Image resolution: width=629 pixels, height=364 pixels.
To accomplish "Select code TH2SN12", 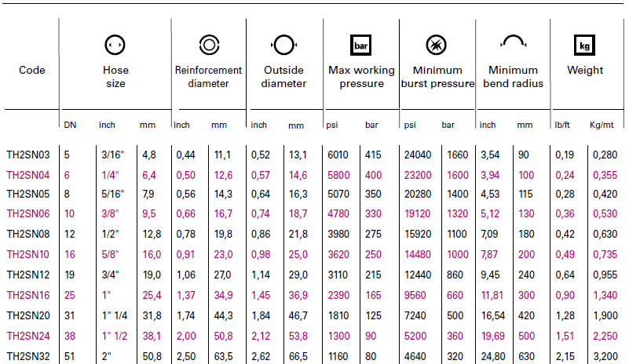I will click(x=28, y=275).
